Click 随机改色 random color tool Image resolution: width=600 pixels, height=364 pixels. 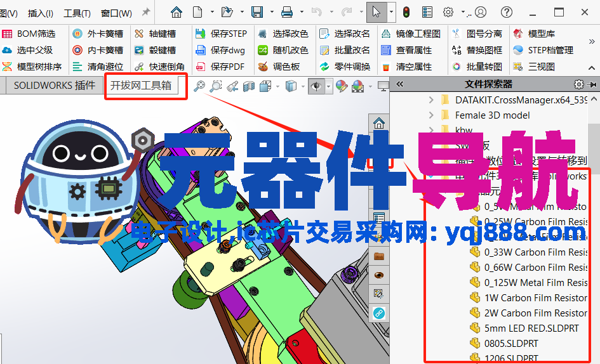(x=283, y=50)
